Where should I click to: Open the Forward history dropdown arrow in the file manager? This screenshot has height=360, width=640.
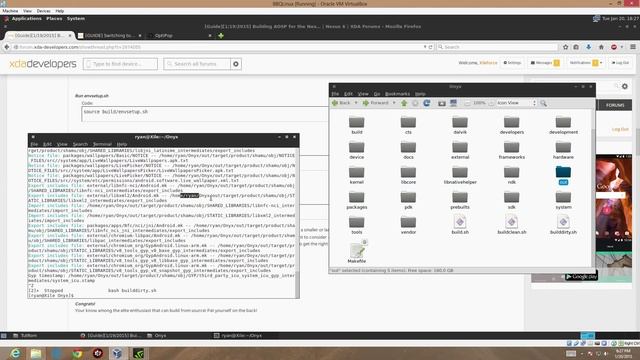point(394,103)
